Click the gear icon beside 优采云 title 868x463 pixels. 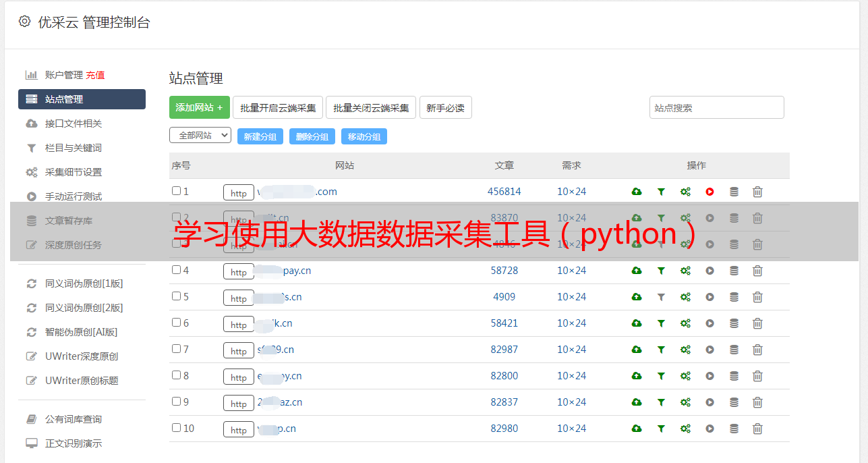click(x=24, y=22)
